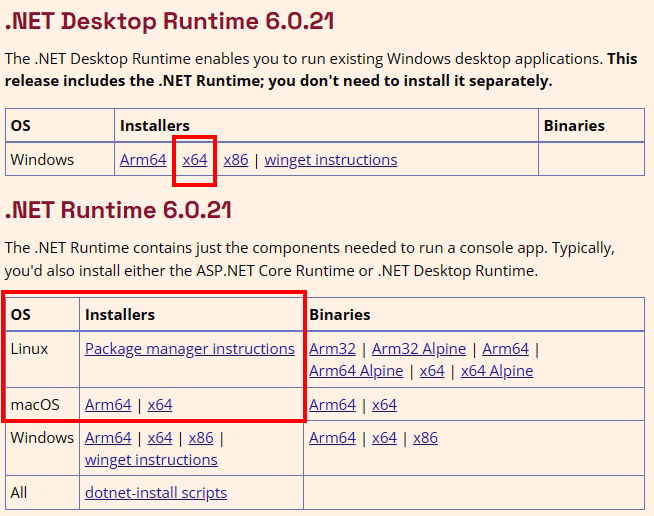Click the .NET Desktop Runtime 6.0.21 heading
The height and width of the screenshot is (516, 654).
[169, 22]
